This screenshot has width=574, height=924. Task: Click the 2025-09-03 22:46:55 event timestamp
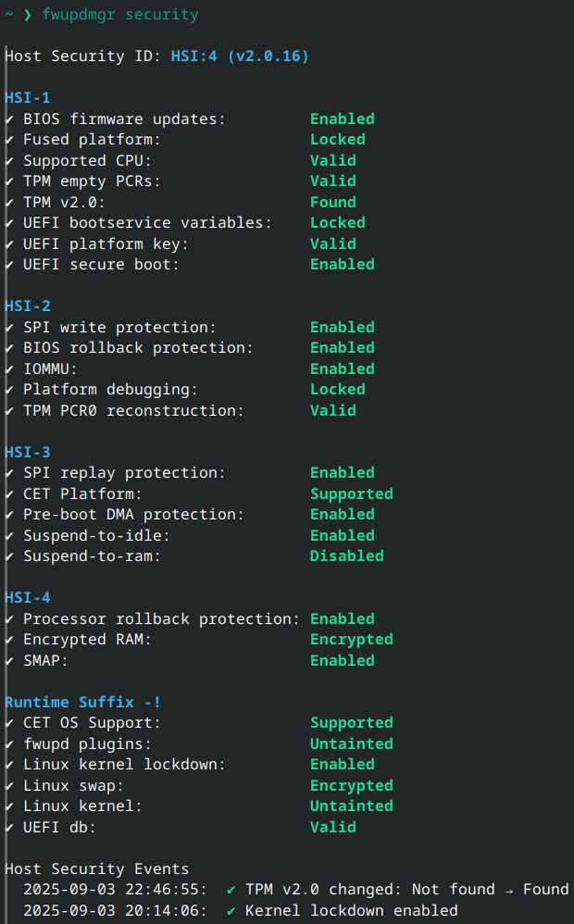point(115,890)
